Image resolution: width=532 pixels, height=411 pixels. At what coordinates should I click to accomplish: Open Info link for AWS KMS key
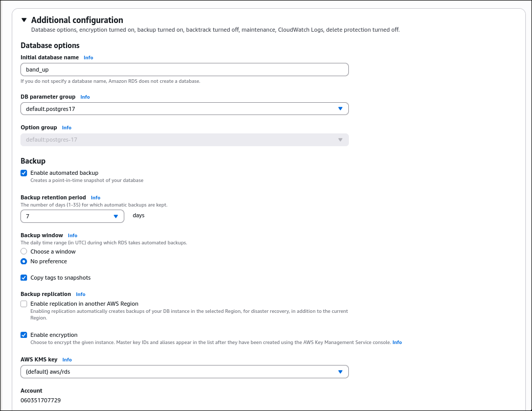67,360
